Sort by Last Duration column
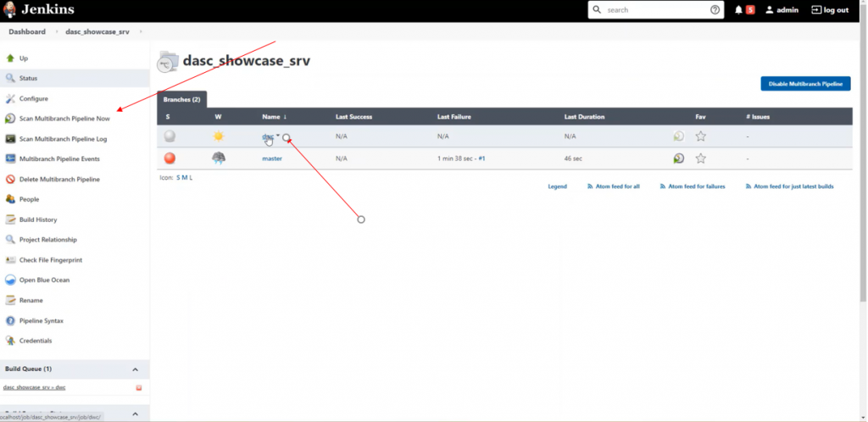Screen dimensions: 868x422 click(584, 117)
